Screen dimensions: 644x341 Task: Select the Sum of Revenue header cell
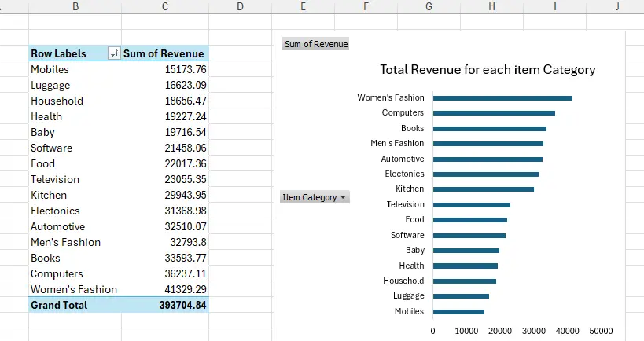click(x=164, y=53)
